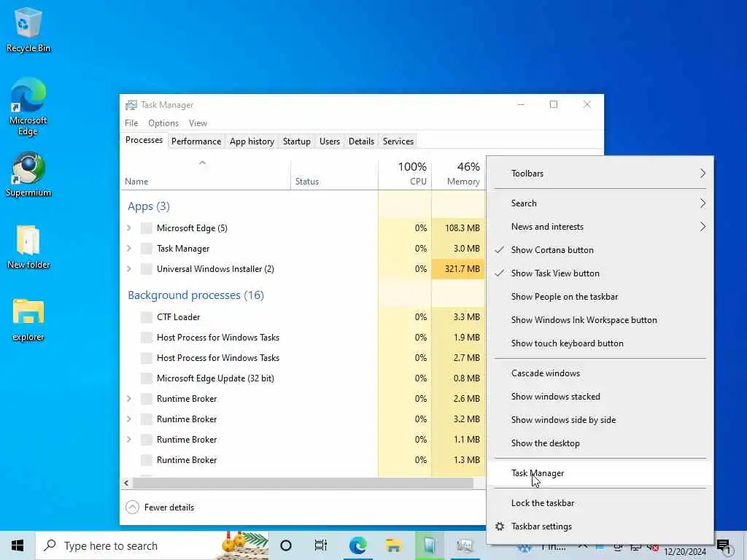747x560 pixels.
Task: Click the scrollbar left arrow
Action: click(x=126, y=483)
